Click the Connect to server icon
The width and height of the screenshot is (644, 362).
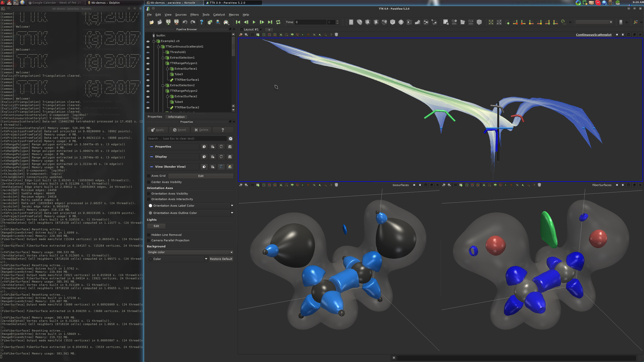coord(168,22)
